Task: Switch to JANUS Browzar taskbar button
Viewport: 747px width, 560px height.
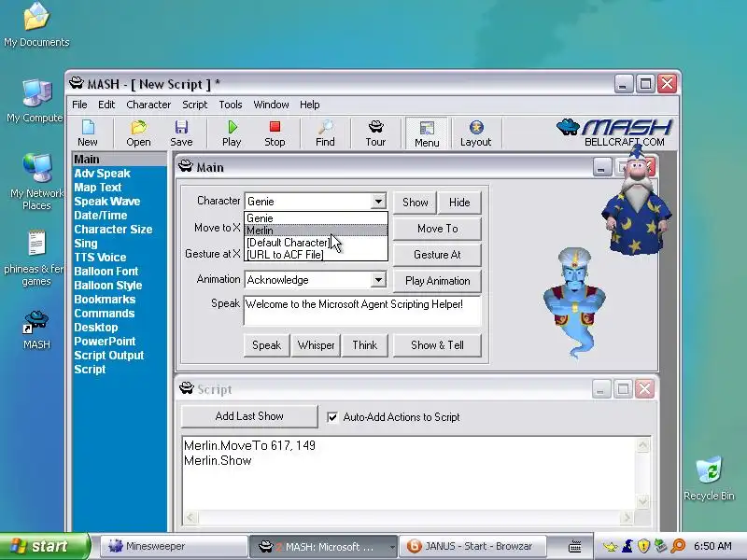Action: (472, 546)
